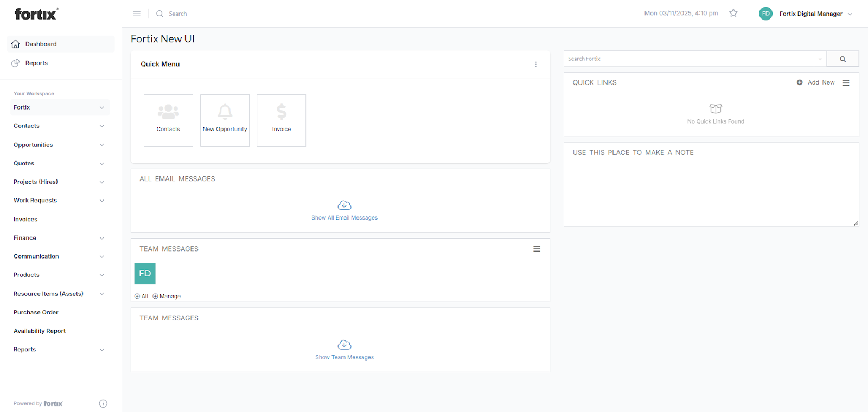Open the Search Fortix dropdown arrow
The image size is (868, 412).
pos(820,59)
